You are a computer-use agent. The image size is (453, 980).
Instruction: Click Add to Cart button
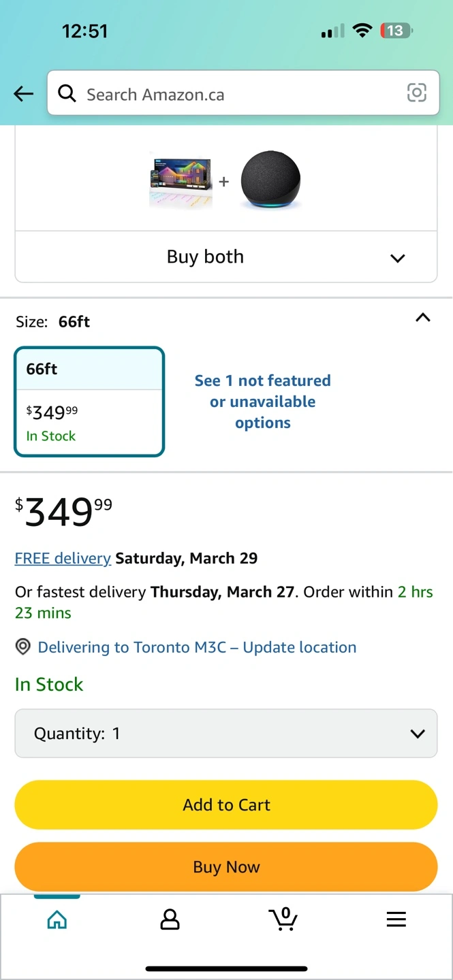225,805
